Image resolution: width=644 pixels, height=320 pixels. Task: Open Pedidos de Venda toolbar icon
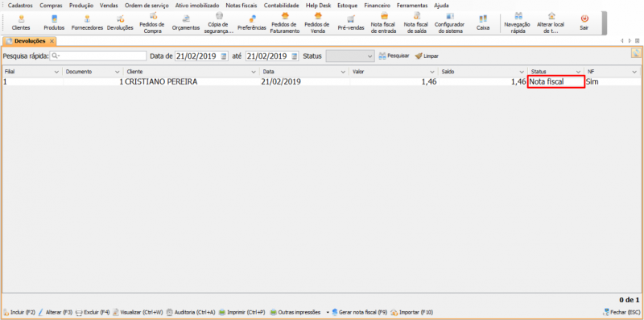click(317, 23)
